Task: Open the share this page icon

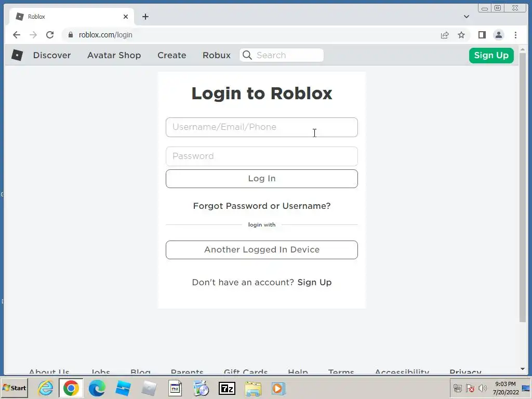Action: (445, 35)
